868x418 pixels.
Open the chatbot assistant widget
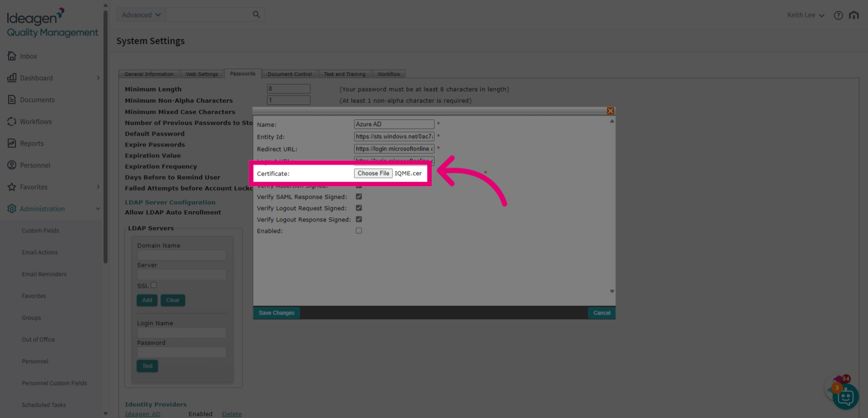[x=845, y=396]
